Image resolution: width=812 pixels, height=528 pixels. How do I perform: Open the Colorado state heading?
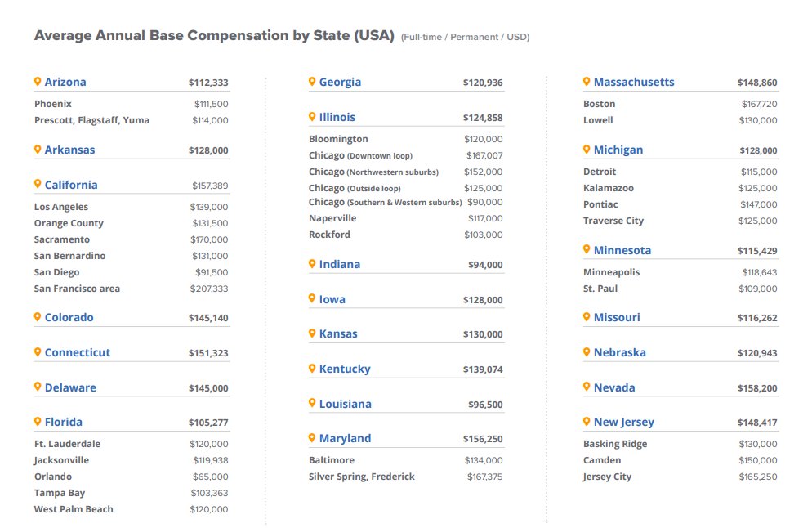69,317
